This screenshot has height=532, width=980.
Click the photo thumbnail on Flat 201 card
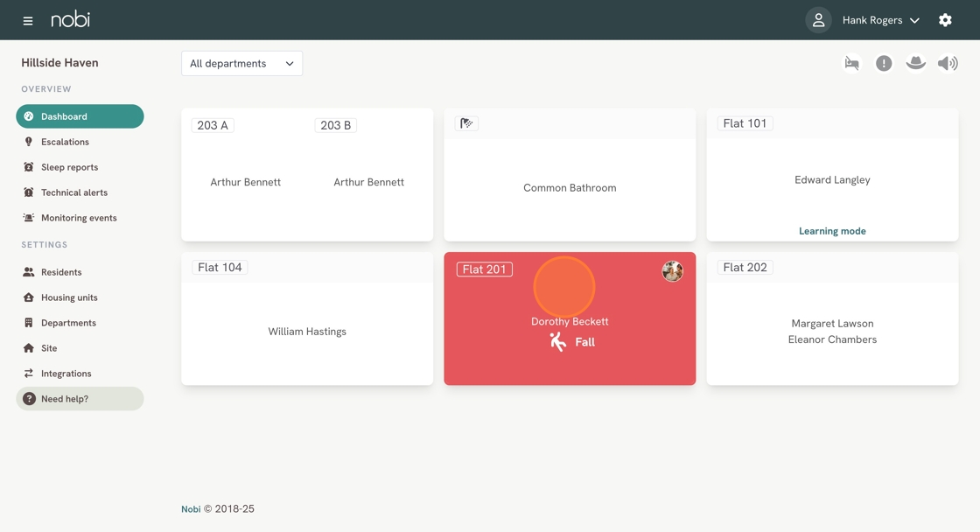coord(672,271)
